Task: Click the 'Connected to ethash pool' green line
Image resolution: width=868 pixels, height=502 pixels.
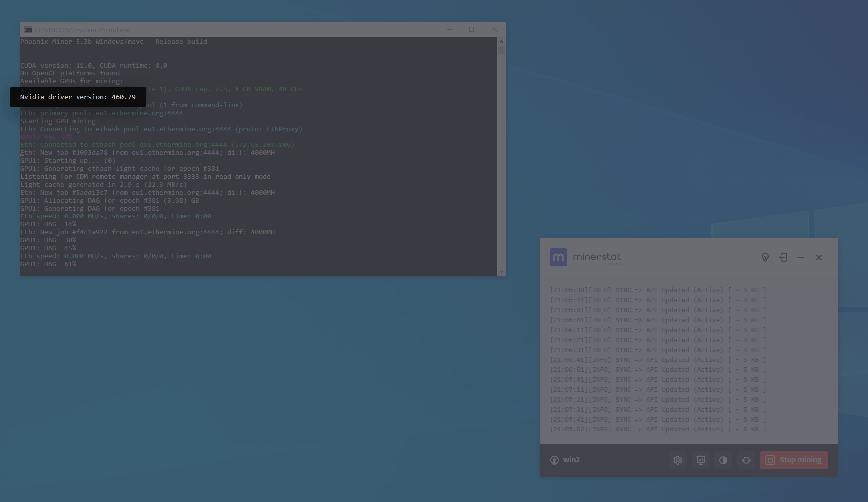Action: (158, 145)
